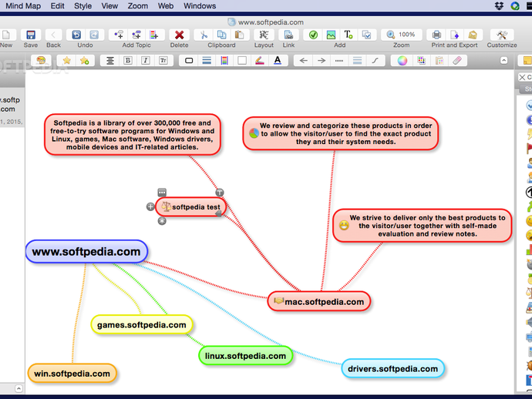Screen dimensions: 532x399
Task: Add an image with the picture icon
Action: point(331,35)
